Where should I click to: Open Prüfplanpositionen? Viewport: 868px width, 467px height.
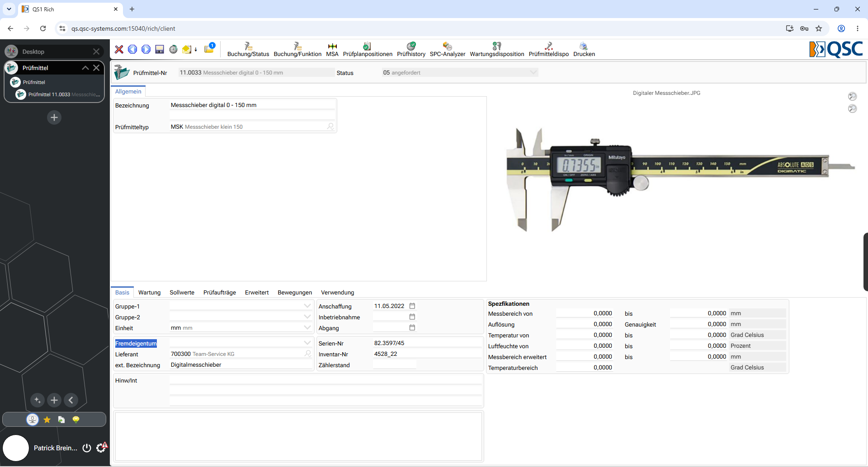click(368, 50)
